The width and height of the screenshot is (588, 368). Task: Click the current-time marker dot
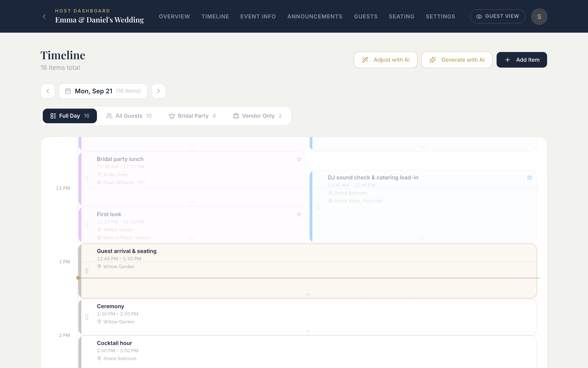78,278
